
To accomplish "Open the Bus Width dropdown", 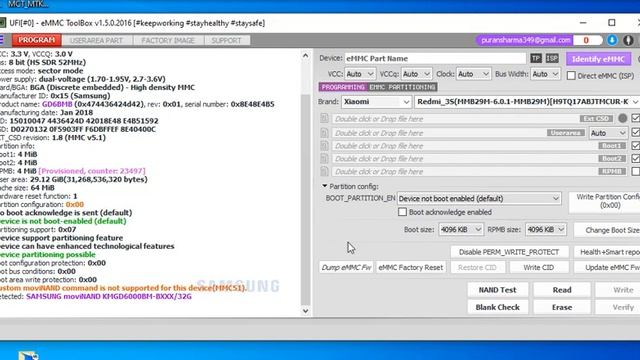I will 545,74.
